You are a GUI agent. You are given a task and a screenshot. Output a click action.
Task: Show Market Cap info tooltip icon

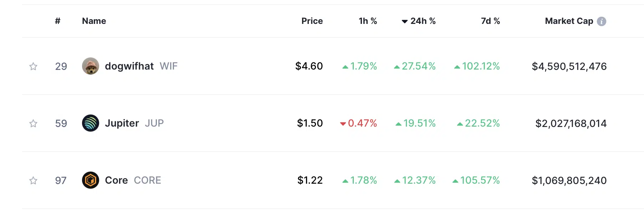[602, 21]
